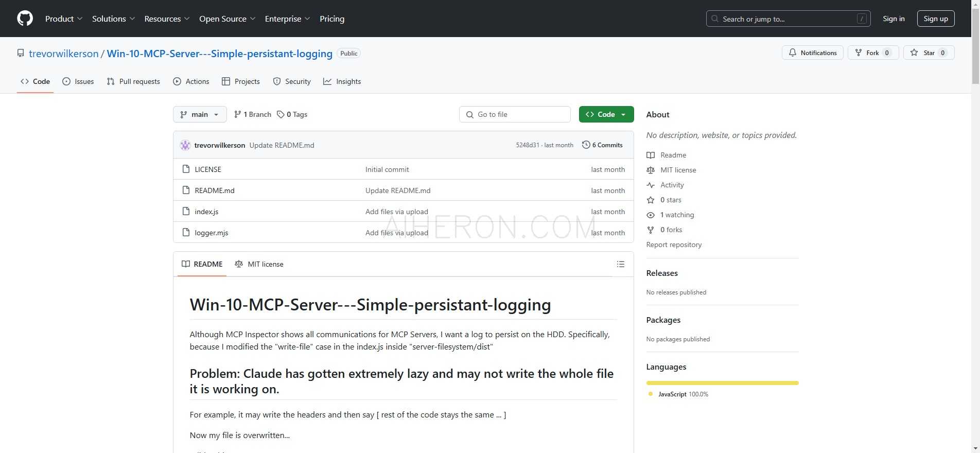Click the file icon beside README.md row
Image resolution: width=980 pixels, height=453 pixels.
(x=186, y=190)
